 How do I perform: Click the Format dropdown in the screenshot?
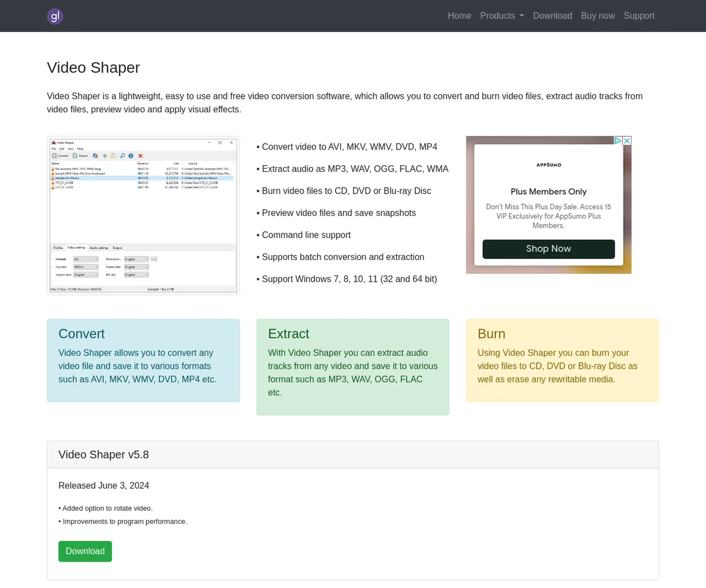(85, 259)
